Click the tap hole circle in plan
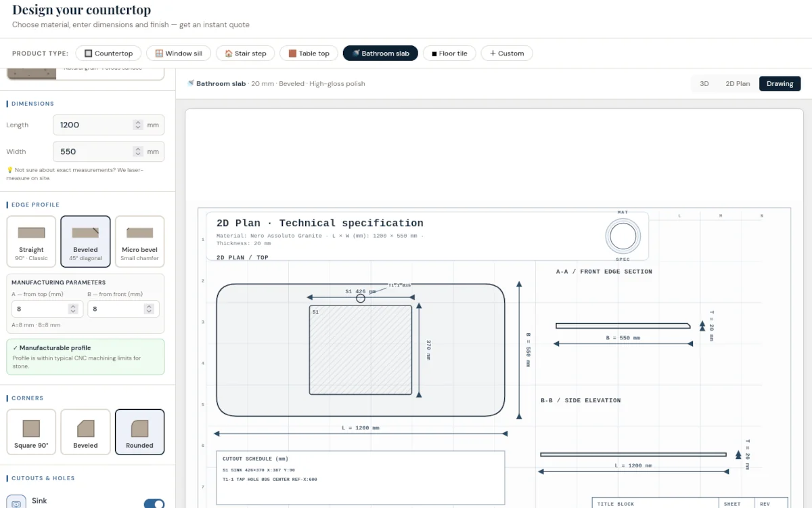 click(361, 298)
